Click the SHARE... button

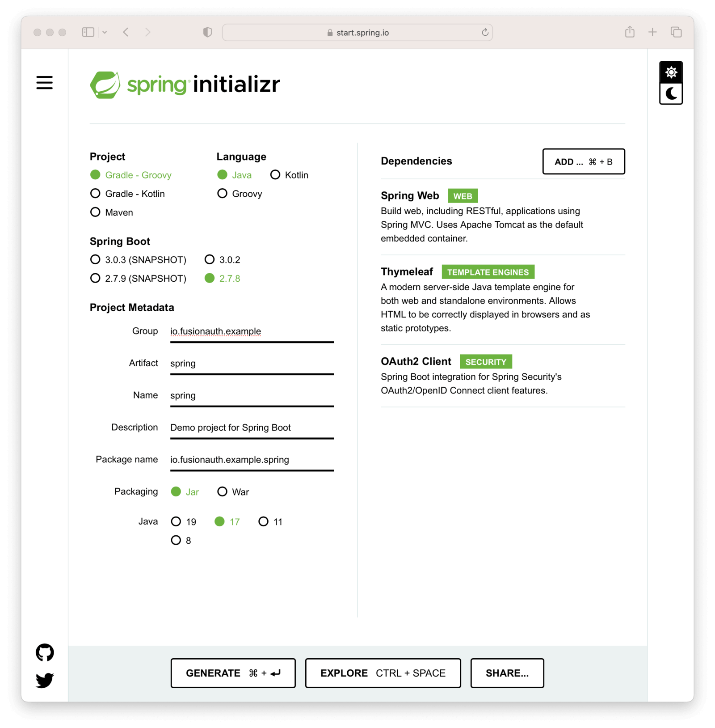[x=507, y=673]
